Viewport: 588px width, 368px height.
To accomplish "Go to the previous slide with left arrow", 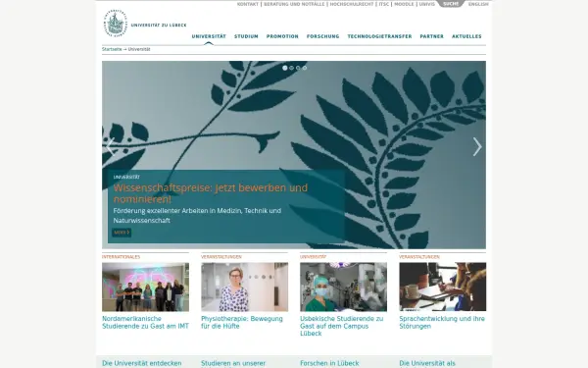I will click(x=110, y=147).
